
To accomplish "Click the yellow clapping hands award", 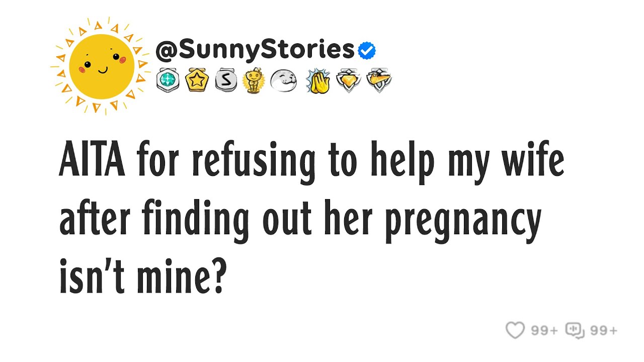I will click(318, 80).
